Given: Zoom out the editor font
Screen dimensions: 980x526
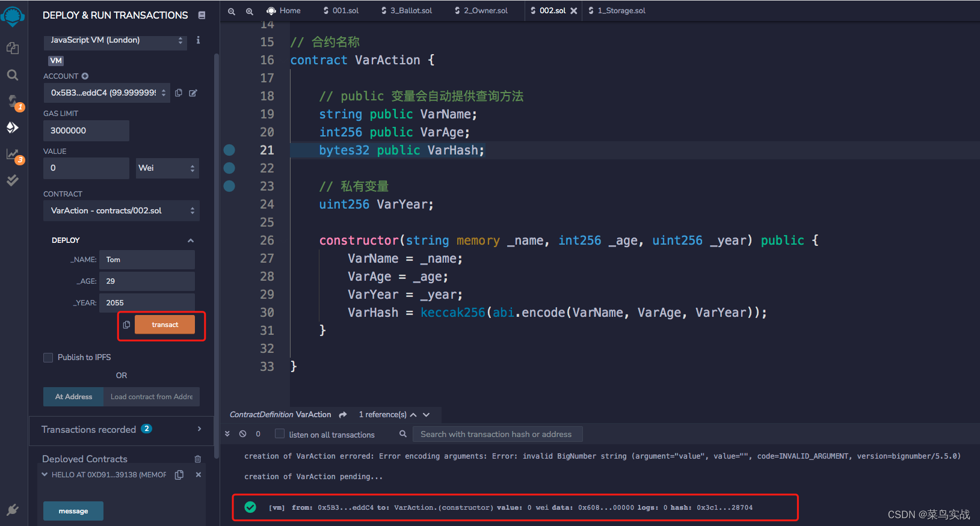Looking at the screenshot, I should pos(232,11).
